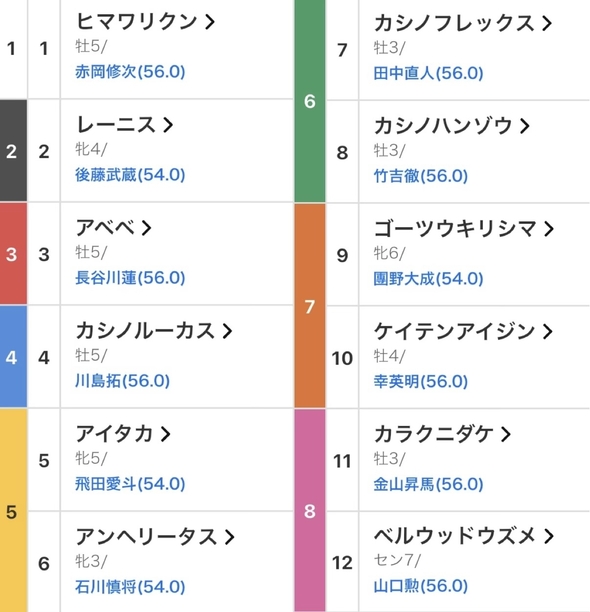Click chevron arrow after ゴーツウキリシマ

click(549, 229)
